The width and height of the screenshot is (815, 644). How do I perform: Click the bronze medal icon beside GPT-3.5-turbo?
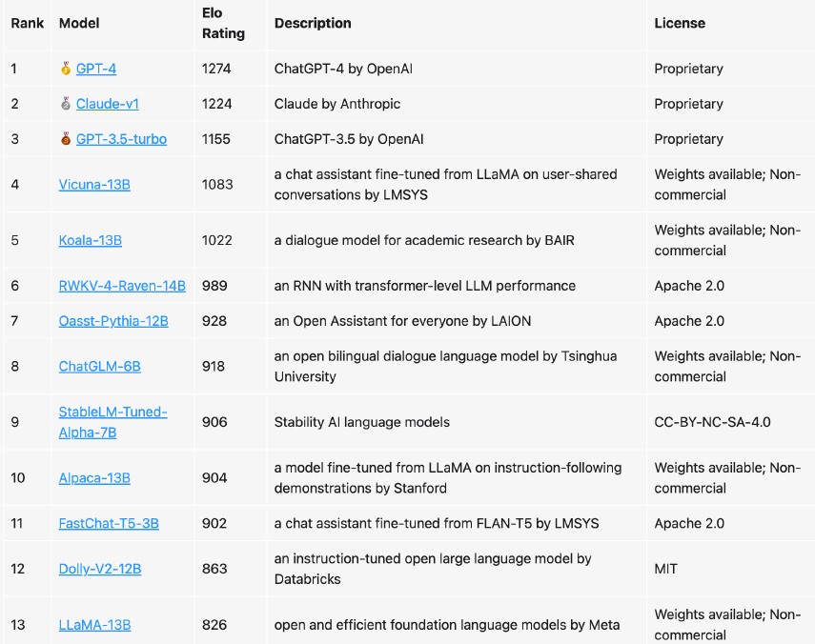(66, 139)
